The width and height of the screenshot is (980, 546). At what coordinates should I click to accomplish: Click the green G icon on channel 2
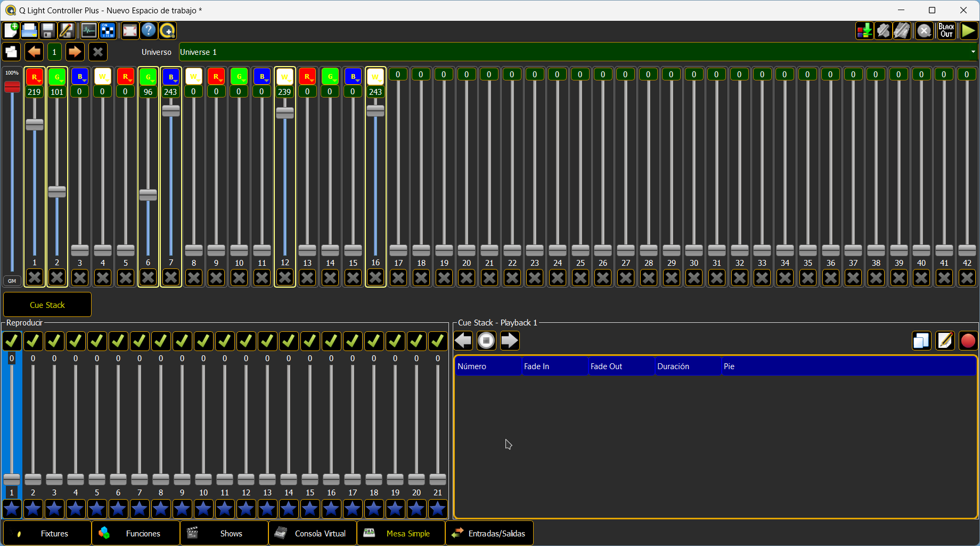57,77
